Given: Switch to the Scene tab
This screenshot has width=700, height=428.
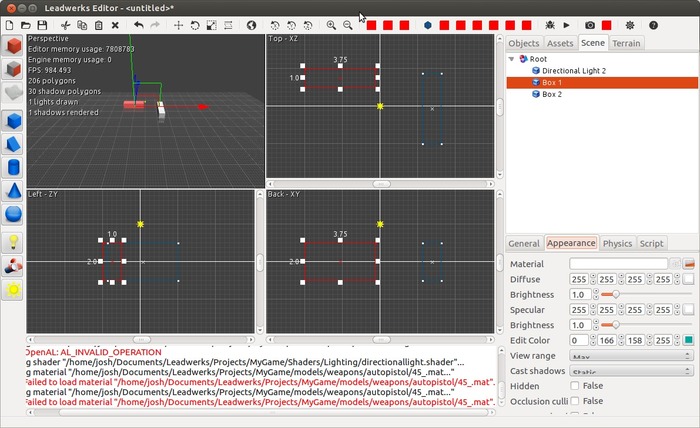Looking at the screenshot, I should (x=593, y=43).
